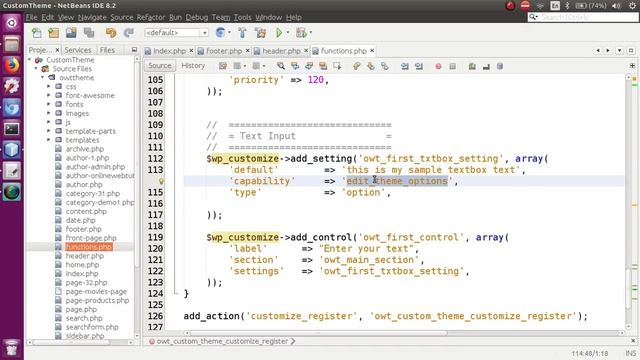The width and height of the screenshot is (640, 360).
Task: Click the lightbulb hint on line 114
Action: [161, 181]
